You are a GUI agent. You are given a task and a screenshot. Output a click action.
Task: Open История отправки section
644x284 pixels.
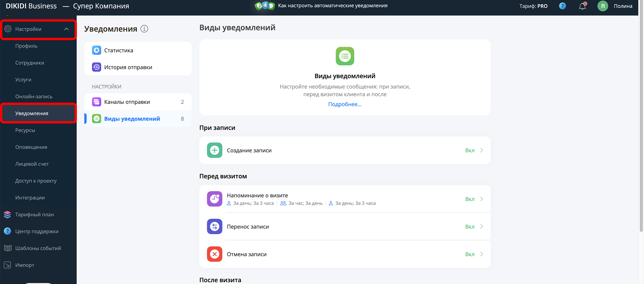click(x=138, y=67)
